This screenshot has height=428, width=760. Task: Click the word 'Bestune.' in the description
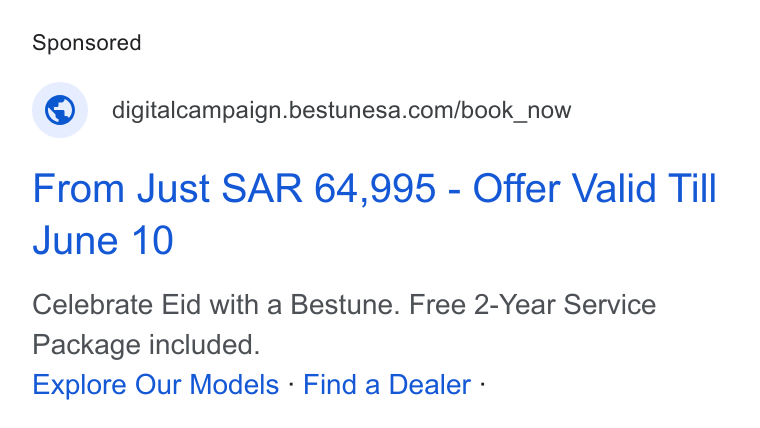345,305
